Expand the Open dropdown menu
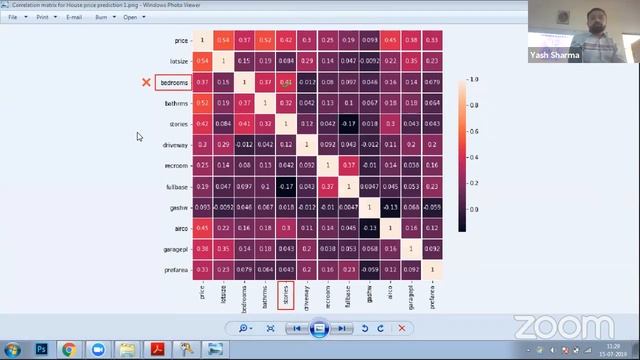 click(144, 17)
